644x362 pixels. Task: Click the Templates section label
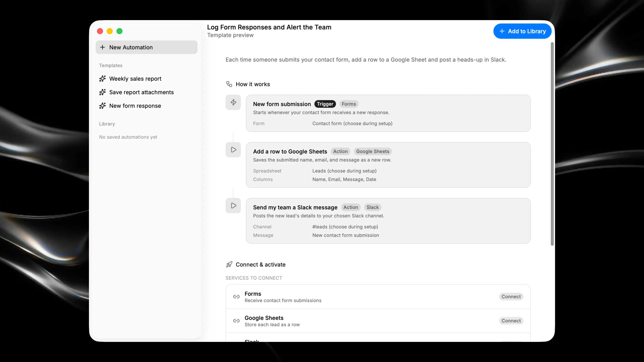(x=111, y=65)
